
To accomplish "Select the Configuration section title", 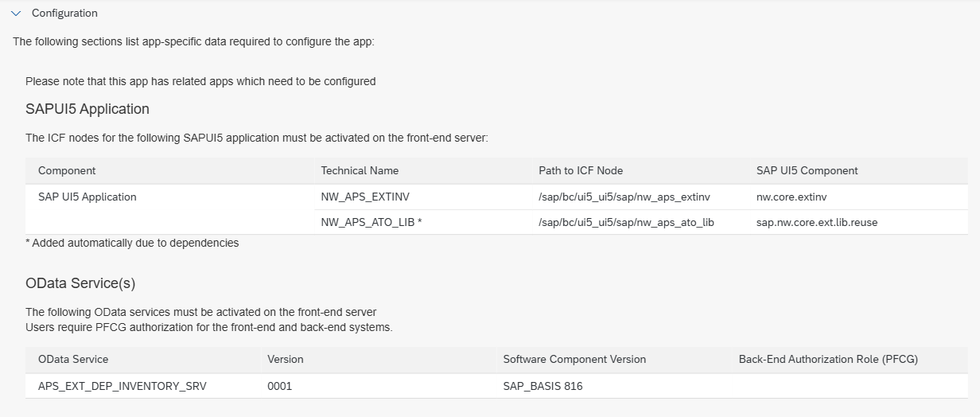I will click(x=64, y=14).
